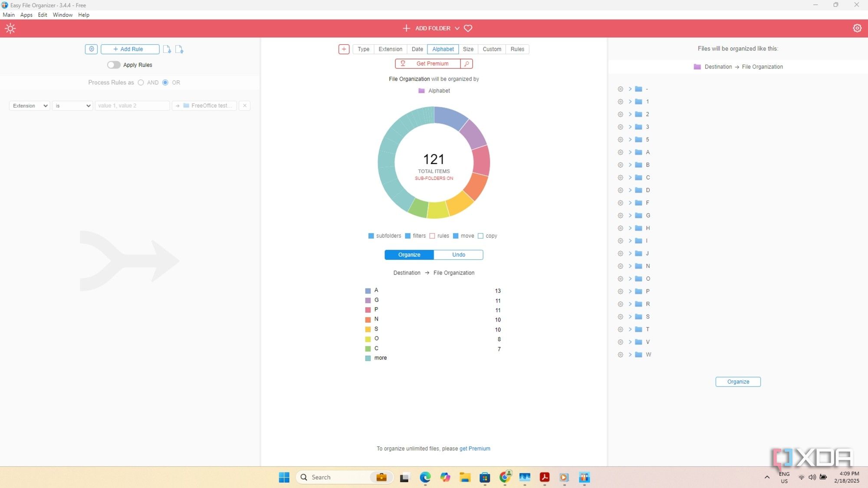Click the Windows Start button
868x488 pixels.
click(x=284, y=477)
